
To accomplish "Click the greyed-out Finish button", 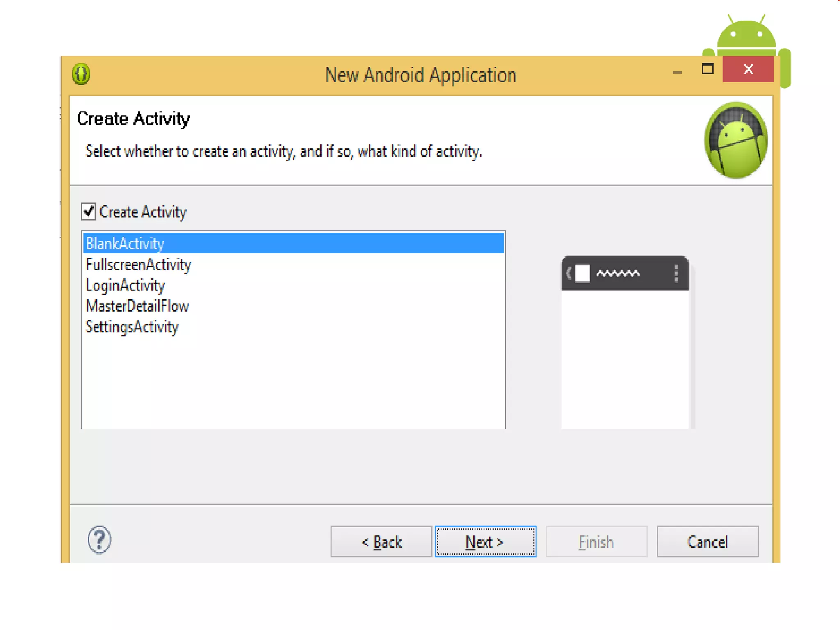I will pos(596,542).
